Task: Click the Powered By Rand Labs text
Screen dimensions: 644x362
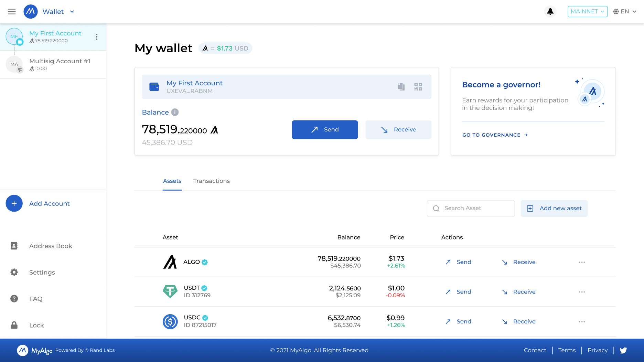Action: [85, 350]
